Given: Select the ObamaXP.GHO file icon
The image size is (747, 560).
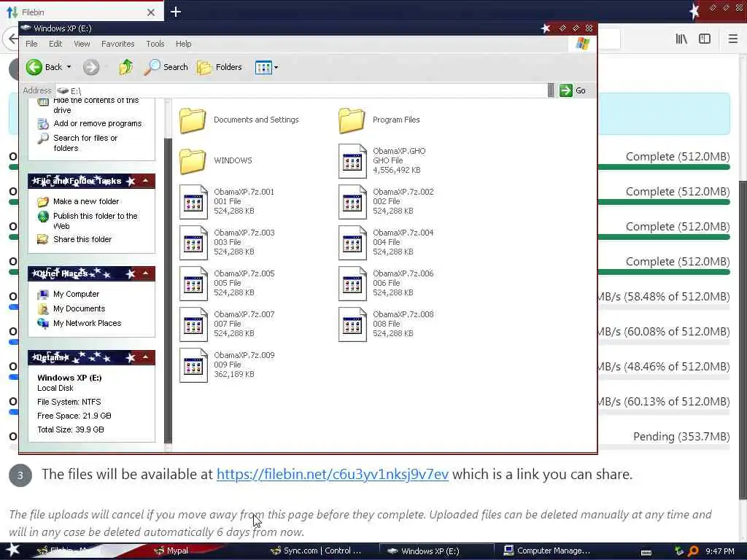Looking at the screenshot, I should 352,161.
